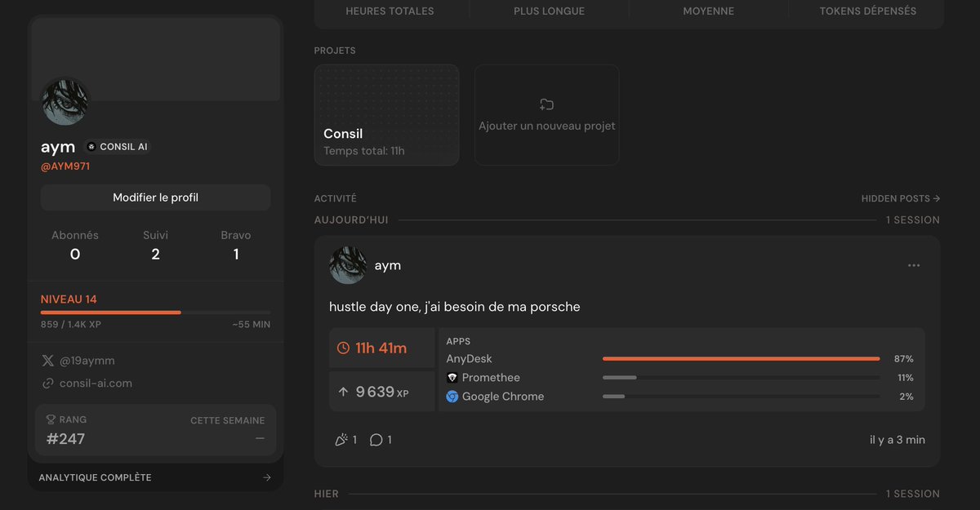The height and width of the screenshot is (510, 980).
Task: Click the AnyDesk usage bar
Action: [741, 359]
